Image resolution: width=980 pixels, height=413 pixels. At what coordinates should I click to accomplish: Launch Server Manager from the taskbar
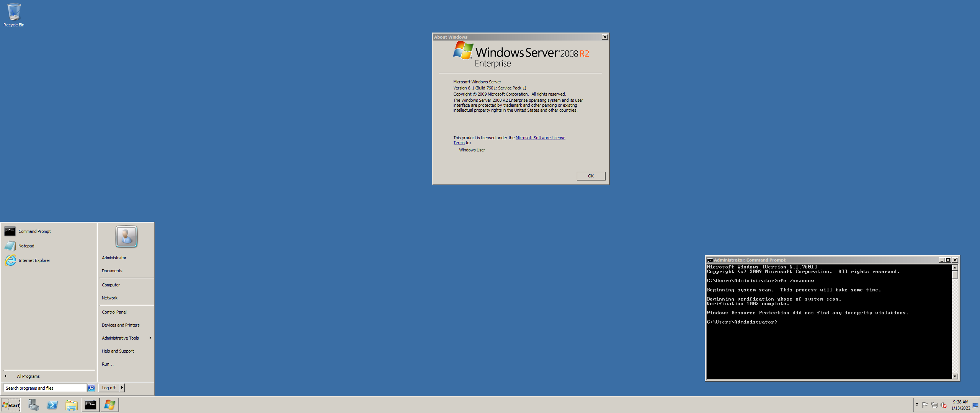click(x=33, y=405)
